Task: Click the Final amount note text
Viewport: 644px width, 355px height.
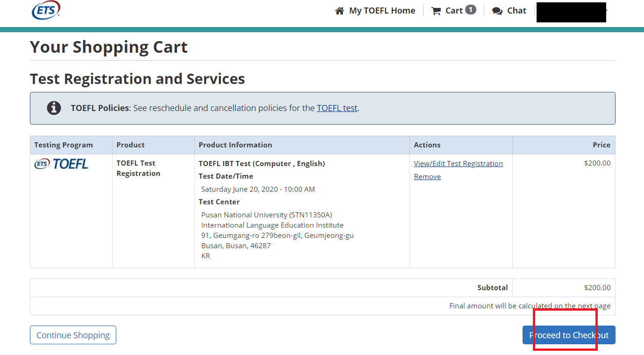Action: (530, 306)
